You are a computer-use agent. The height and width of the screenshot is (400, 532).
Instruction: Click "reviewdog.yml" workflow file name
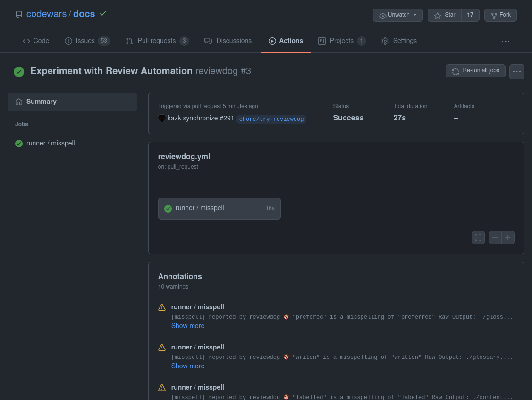(x=184, y=156)
